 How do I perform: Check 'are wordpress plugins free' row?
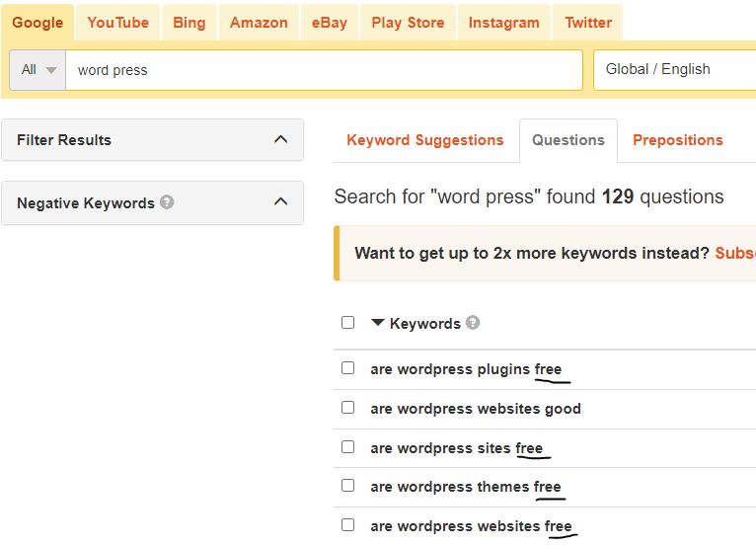pyautogui.click(x=347, y=368)
